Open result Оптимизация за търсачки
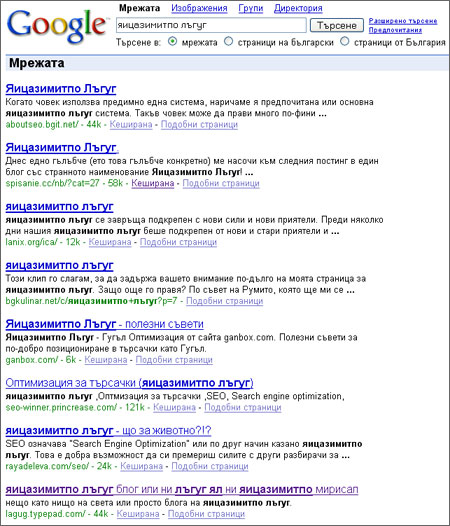 [x=130, y=383]
